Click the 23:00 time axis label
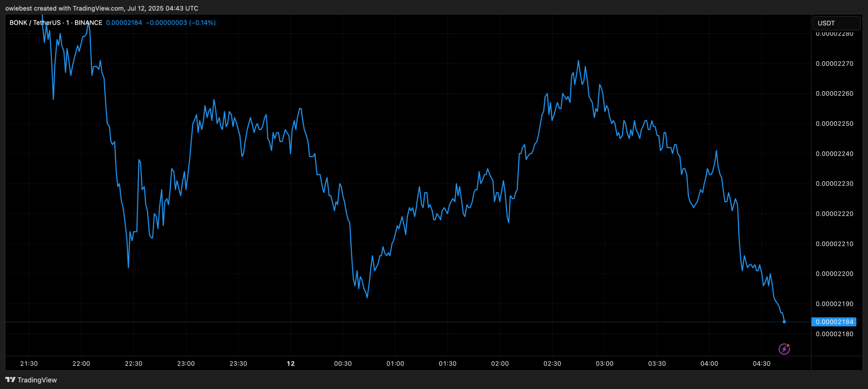The height and width of the screenshot is (389, 868). [186, 364]
